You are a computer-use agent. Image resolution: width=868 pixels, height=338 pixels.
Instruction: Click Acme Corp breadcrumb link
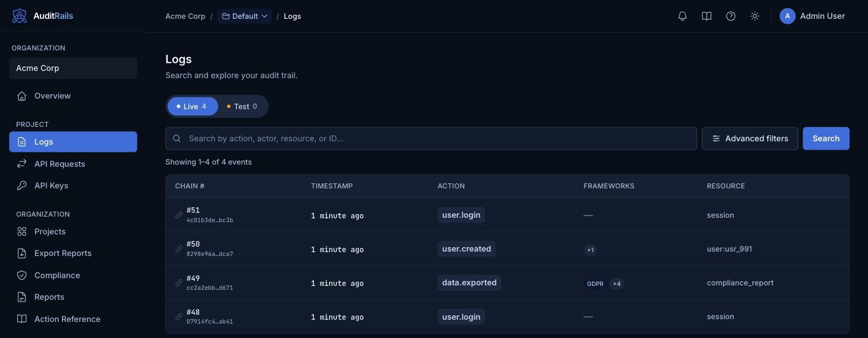(185, 16)
